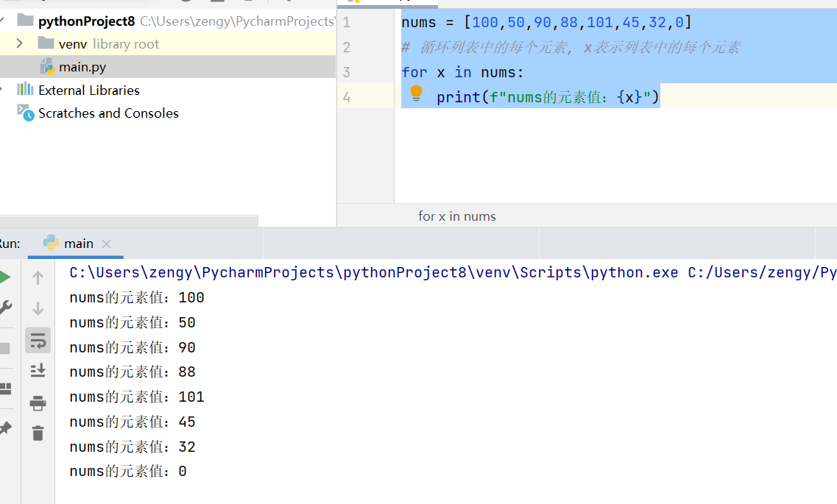The width and height of the screenshot is (837, 504).
Task: Click output line 'nums的元素值: 50'
Action: 133,323
